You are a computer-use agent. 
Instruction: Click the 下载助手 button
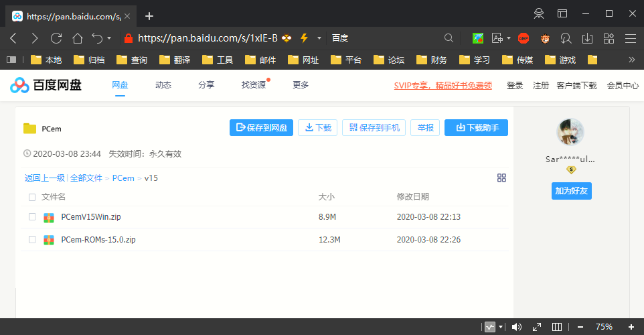tap(476, 128)
